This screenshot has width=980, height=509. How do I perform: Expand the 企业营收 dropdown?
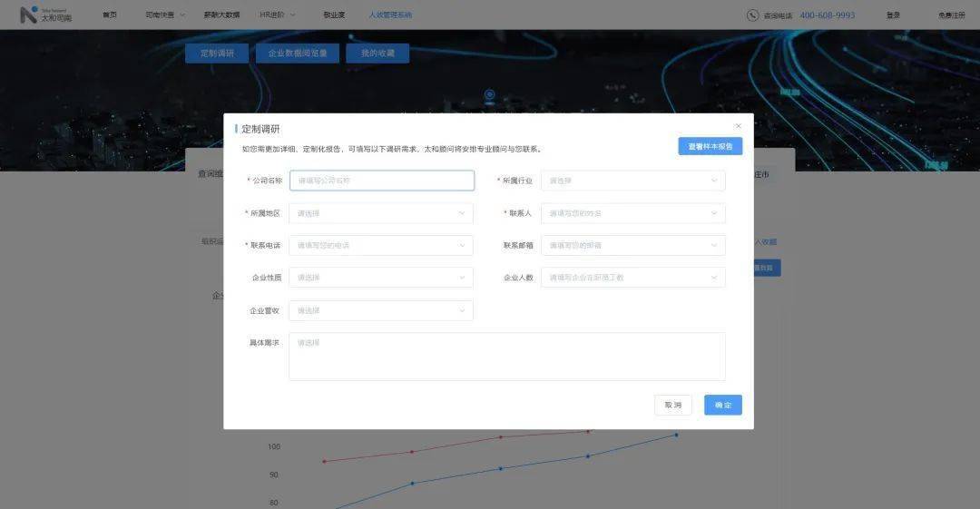tap(380, 311)
